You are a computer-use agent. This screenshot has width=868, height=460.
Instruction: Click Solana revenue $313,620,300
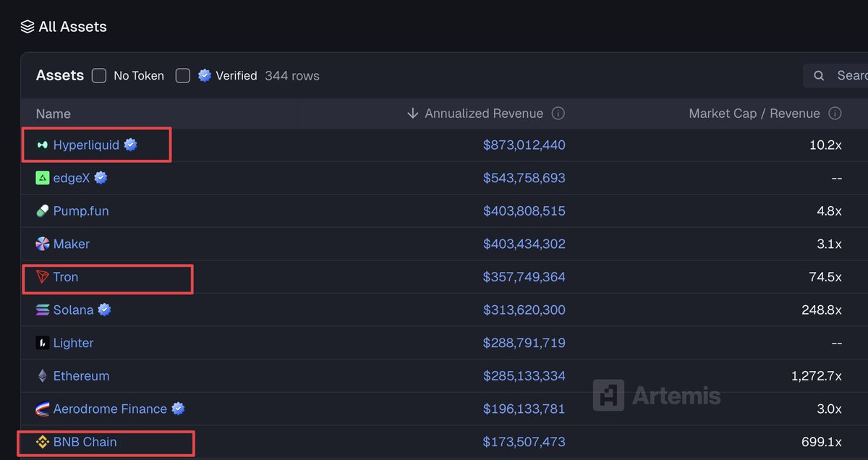click(524, 310)
